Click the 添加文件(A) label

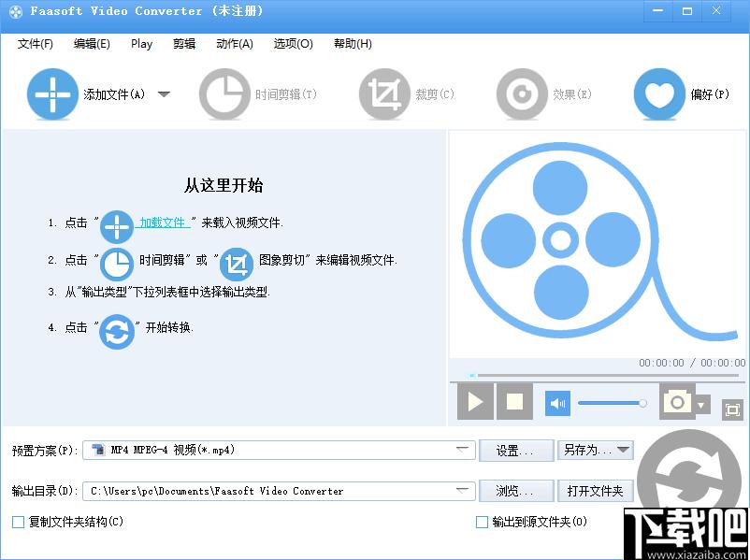click(114, 94)
